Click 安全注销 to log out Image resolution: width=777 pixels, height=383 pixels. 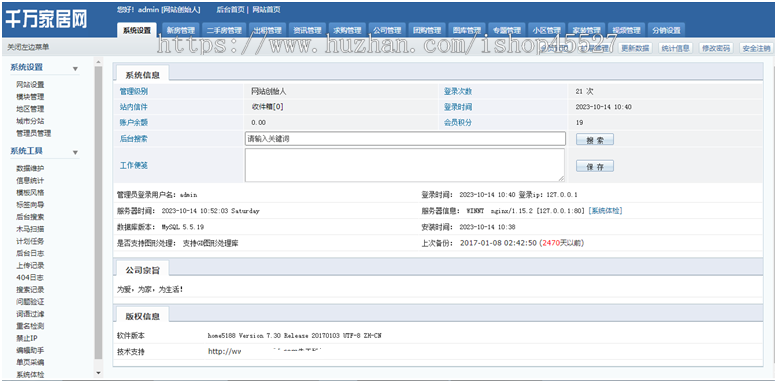point(756,49)
